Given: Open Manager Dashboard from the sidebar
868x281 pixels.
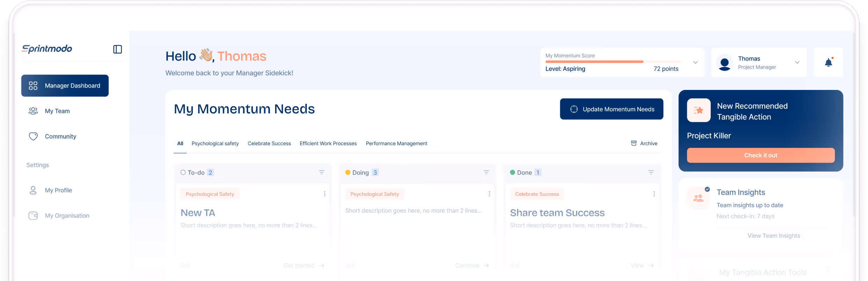Looking at the screenshot, I should click(65, 86).
